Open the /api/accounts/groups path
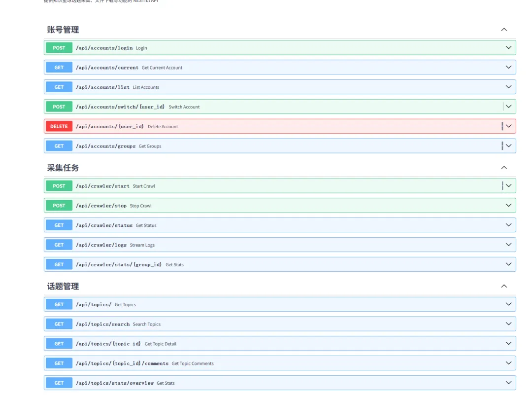Image resolution: width=532 pixels, height=398 pixels. click(x=106, y=146)
